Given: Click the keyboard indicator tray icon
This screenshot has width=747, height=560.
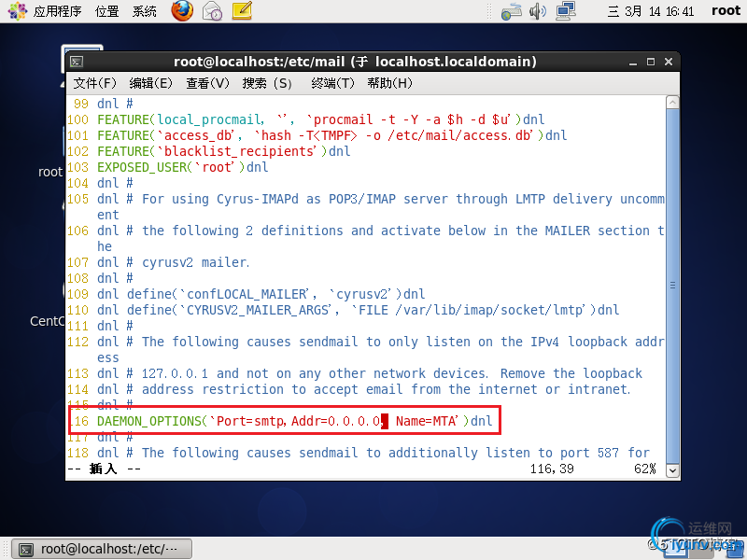Looking at the screenshot, I should pyautogui.click(x=511, y=11).
